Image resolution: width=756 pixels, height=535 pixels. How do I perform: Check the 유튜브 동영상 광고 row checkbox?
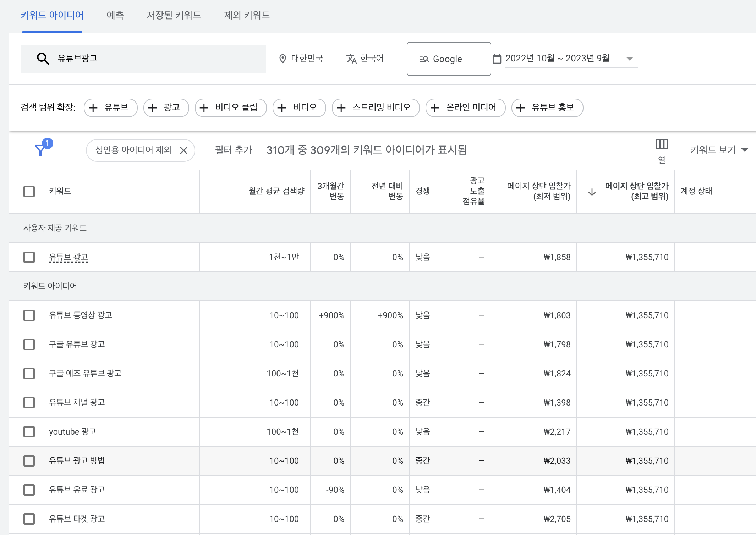[29, 315]
